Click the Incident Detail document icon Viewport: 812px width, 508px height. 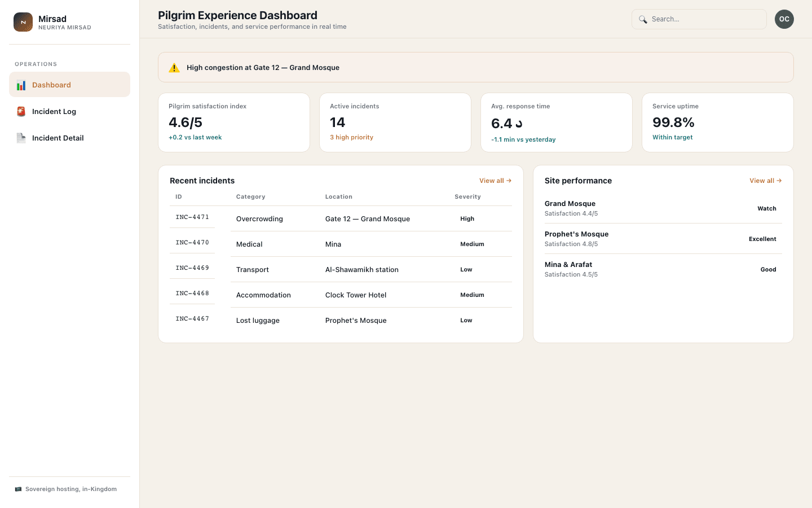pyautogui.click(x=21, y=138)
